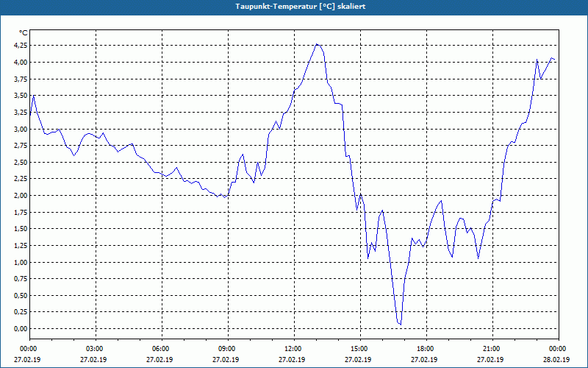This screenshot has height=368, width=588.
Task: Click the 03:00 time label on the x-axis
Action: (96, 349)
